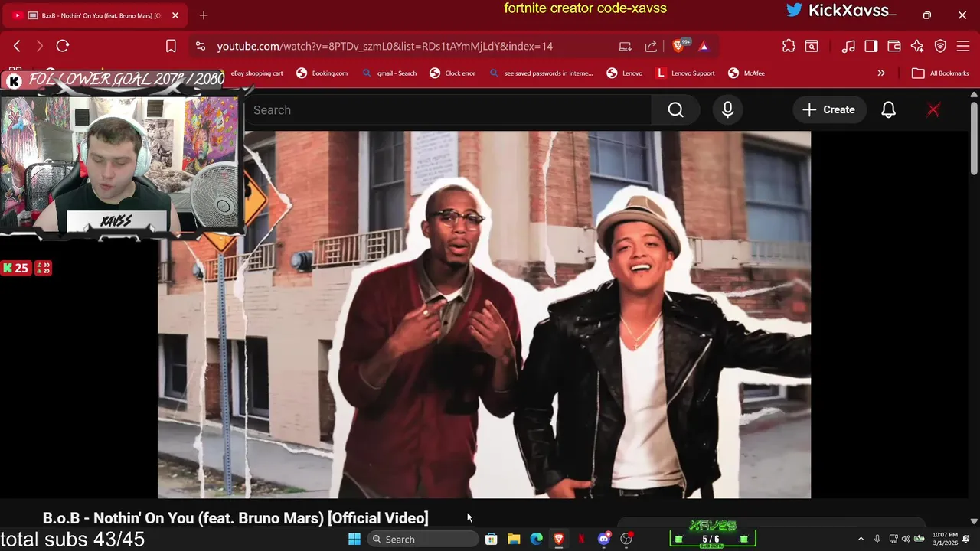Open the browser main hamburger menu

click(x=963, y=46)
